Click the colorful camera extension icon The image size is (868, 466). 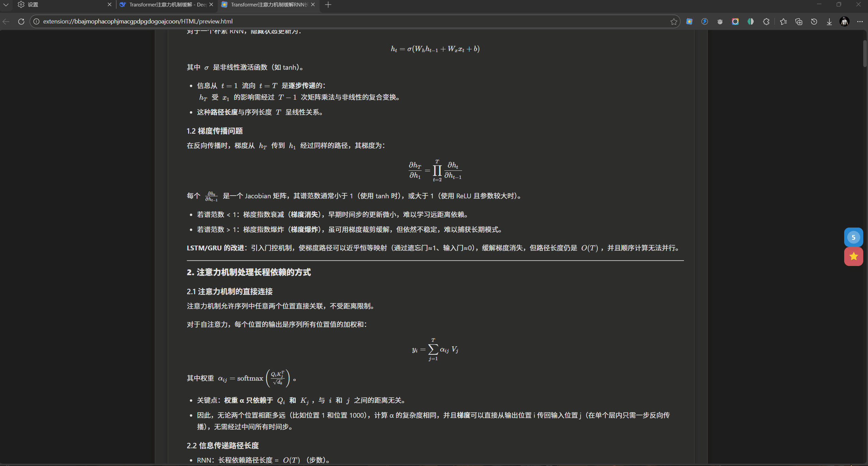tap(735, 21)
